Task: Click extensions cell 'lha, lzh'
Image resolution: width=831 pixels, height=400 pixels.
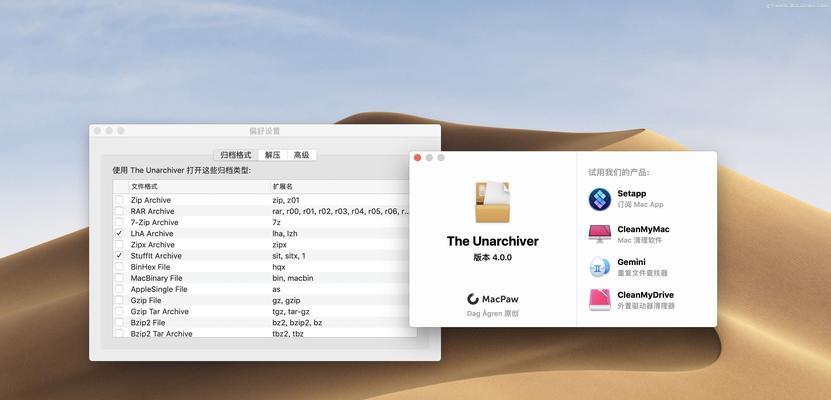Action: coord(286,234)
